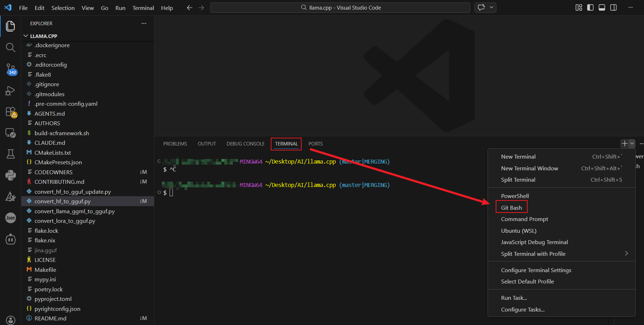Click the new terminal plus icon

624,144
